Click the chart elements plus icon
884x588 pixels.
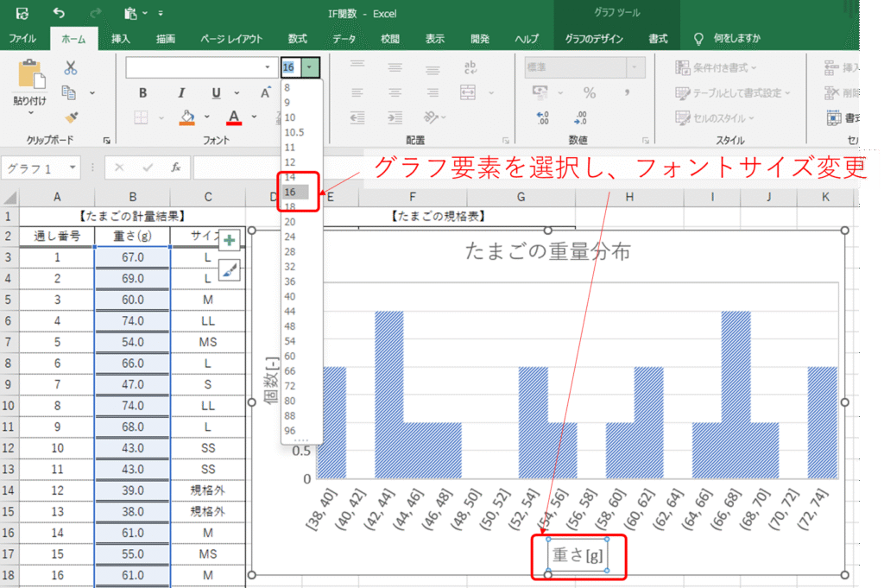(230, 241)
